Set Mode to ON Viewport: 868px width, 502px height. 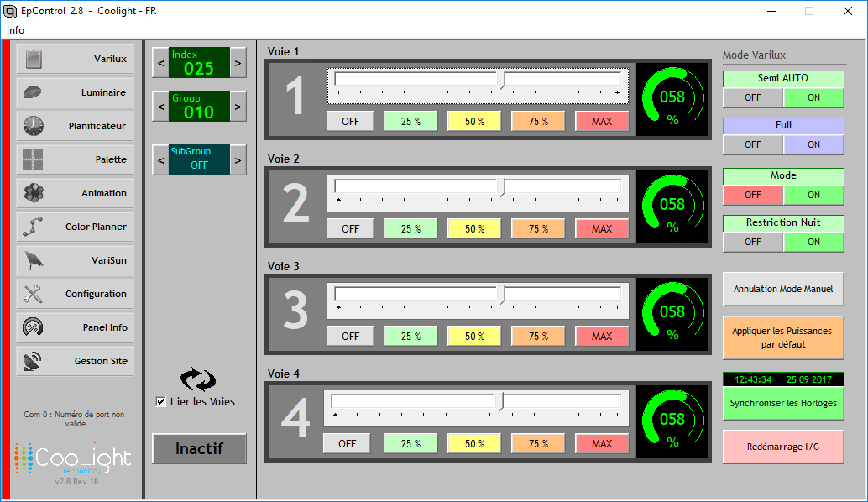[x=813, y=196]
